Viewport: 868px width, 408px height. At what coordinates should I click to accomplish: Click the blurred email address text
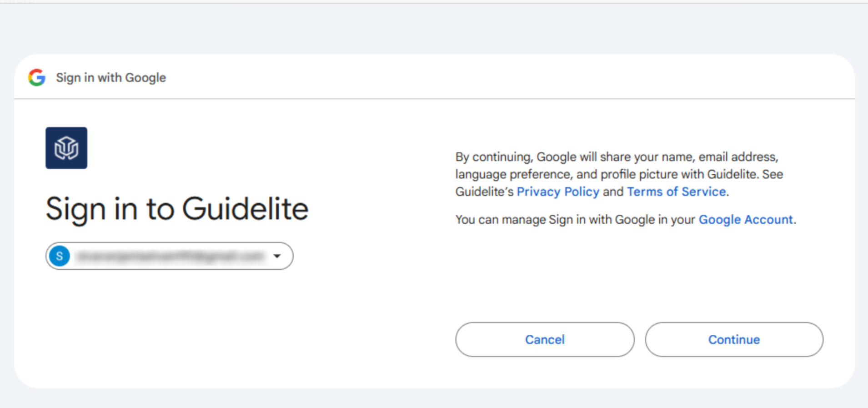pos(171,257)
